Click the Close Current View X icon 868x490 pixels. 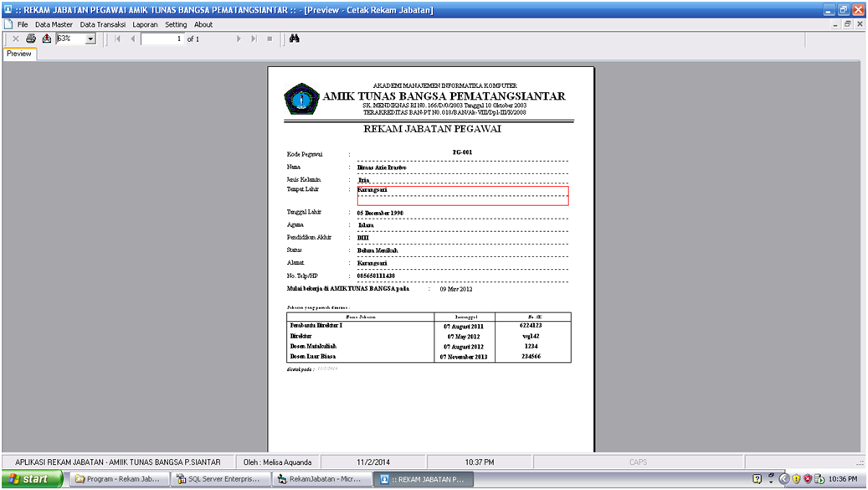[16, 39]
